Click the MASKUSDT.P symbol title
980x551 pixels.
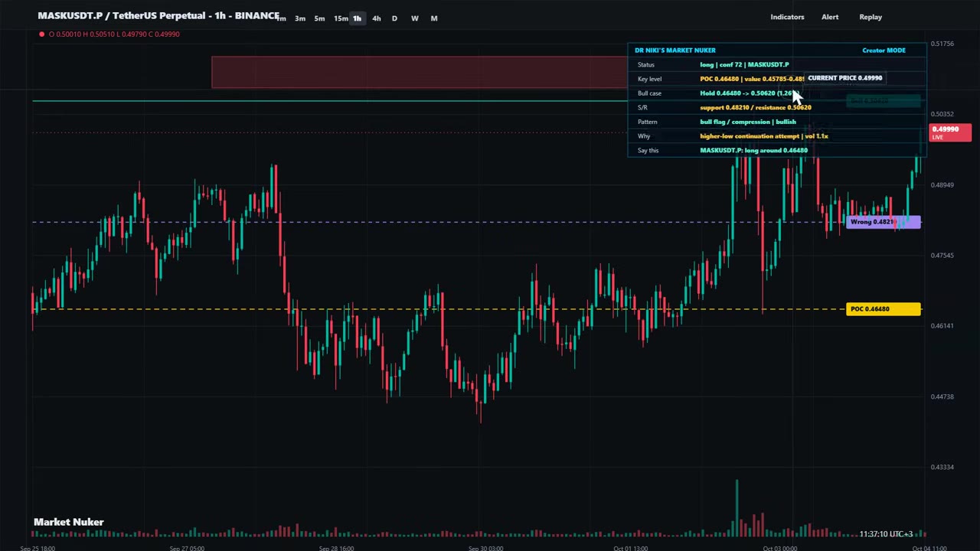coord(158,16)
